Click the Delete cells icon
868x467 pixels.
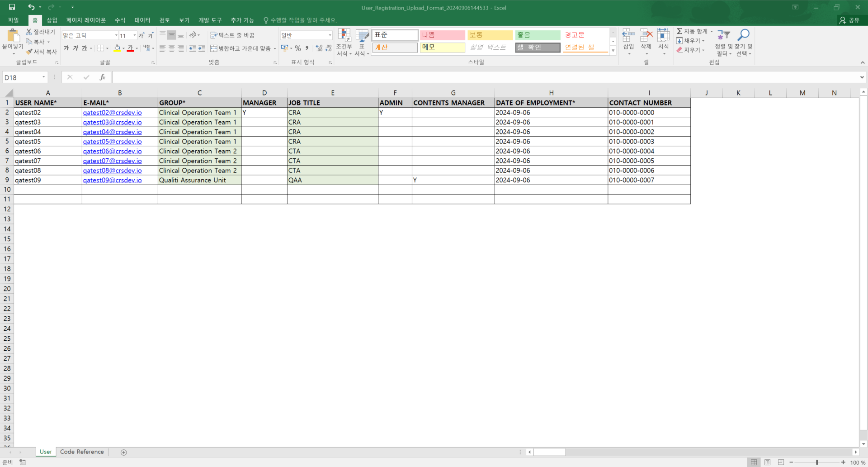(x=646, y=36)
